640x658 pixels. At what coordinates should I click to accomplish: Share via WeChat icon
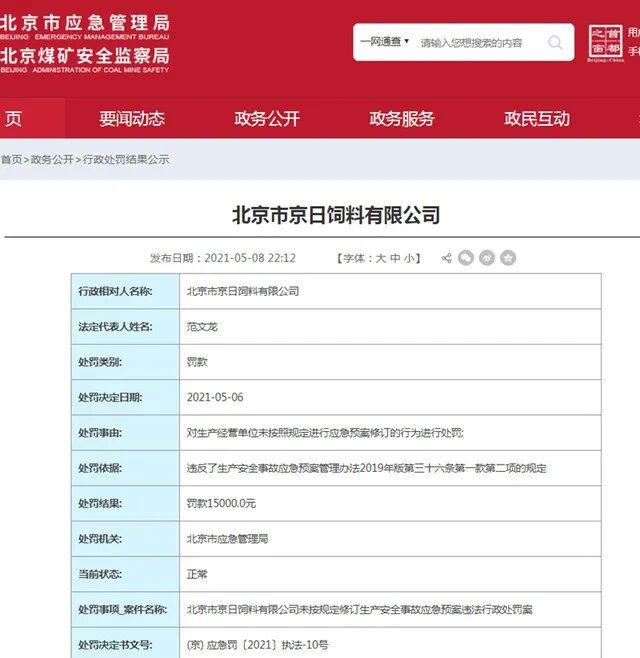(x=466, y=258)
